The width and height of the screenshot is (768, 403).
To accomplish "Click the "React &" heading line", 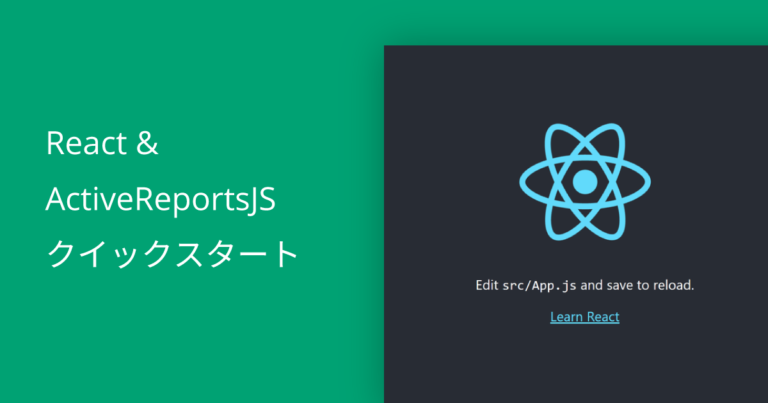I will click(x=102, y=143).
